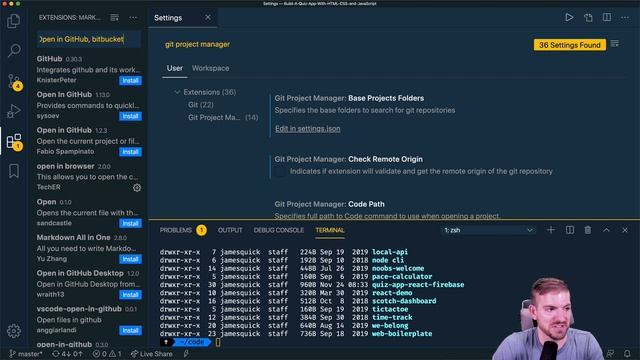
Task: Click the sync changes indicator in status bar
Action: click(67, 354)
